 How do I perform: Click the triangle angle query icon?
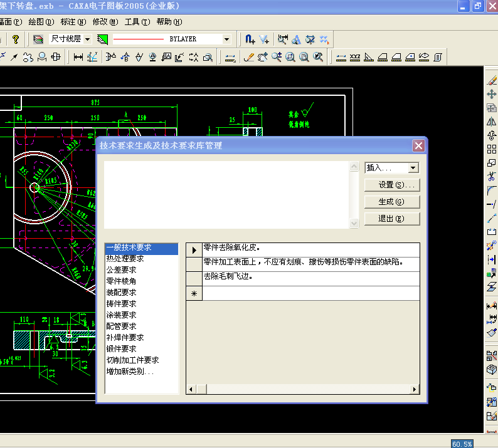click(368, 57)
